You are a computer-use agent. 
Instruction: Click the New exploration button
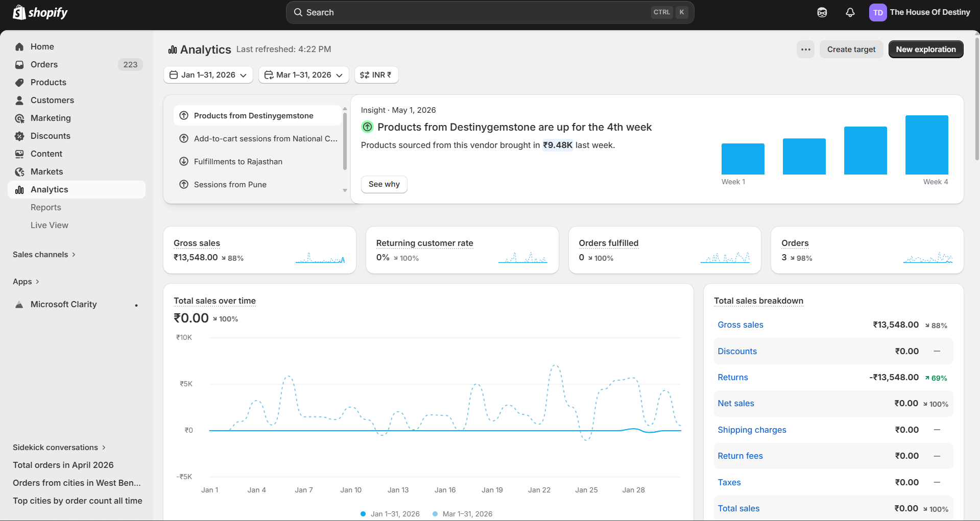925,49
